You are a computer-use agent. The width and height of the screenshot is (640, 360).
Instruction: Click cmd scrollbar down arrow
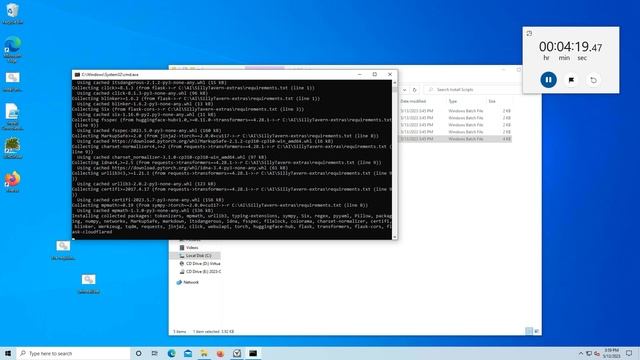coord(394,237)
